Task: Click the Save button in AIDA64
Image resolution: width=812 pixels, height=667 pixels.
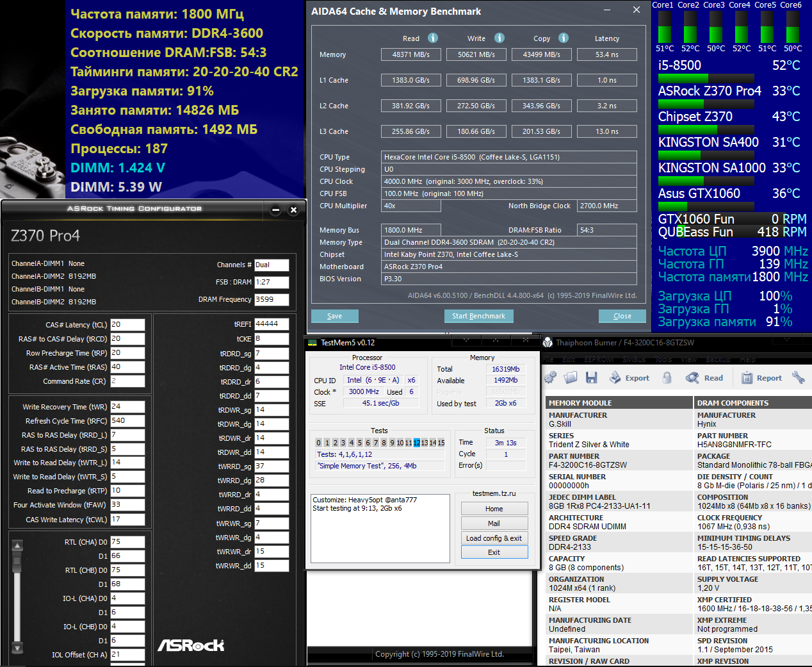Action: click(x=334, y=316)
